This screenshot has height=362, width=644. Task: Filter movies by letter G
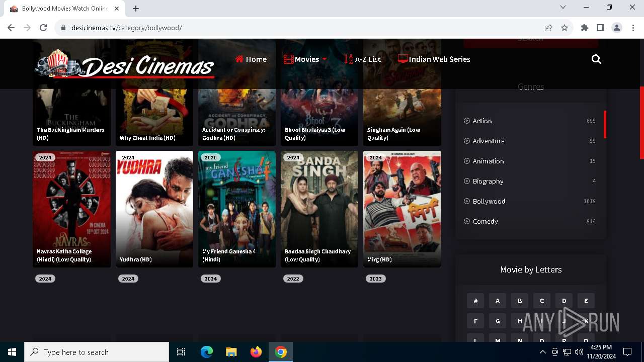[498, 321]
